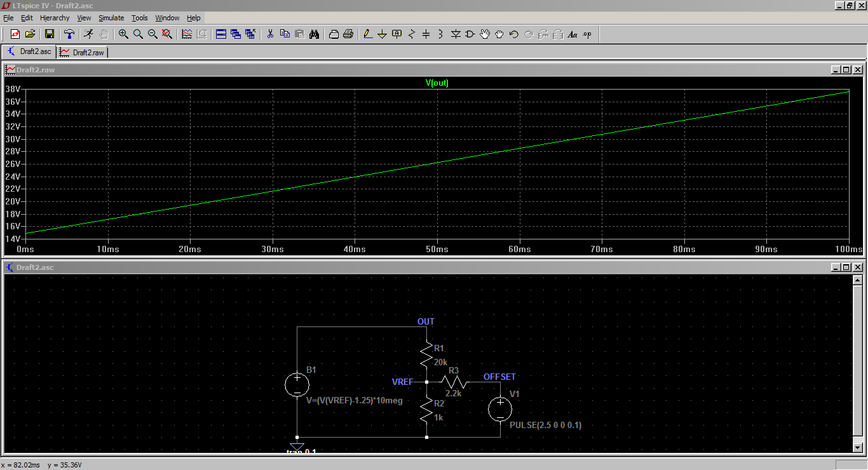Select the Zoom Out magnifier
The image size is (868, 470).
pyautogui.click(x=153, y=34)
